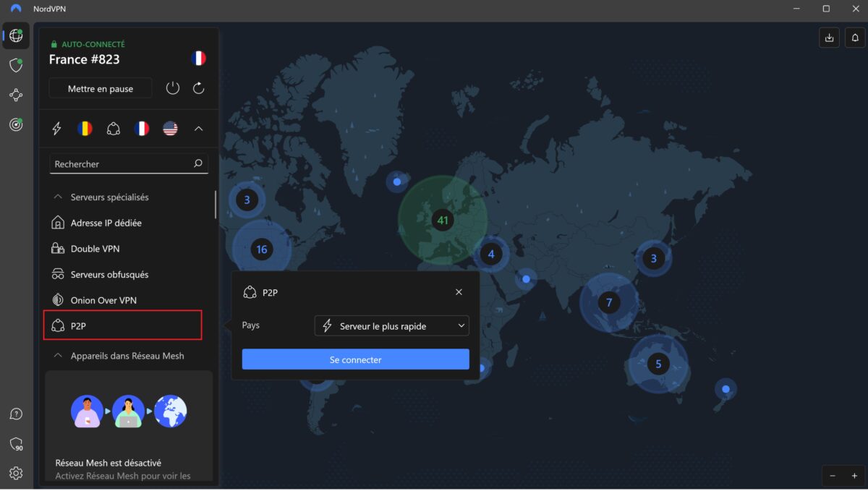The width and height of the screenshot is (868, 491).
Task: Click the Réseau Mesh est désactivé text
Action: tap(109, 463)
